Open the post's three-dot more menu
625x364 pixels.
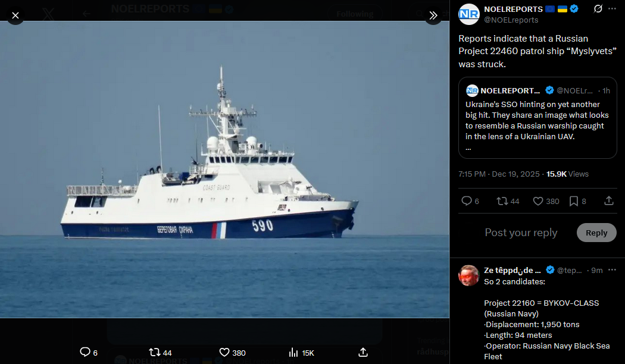coord(612,9)
